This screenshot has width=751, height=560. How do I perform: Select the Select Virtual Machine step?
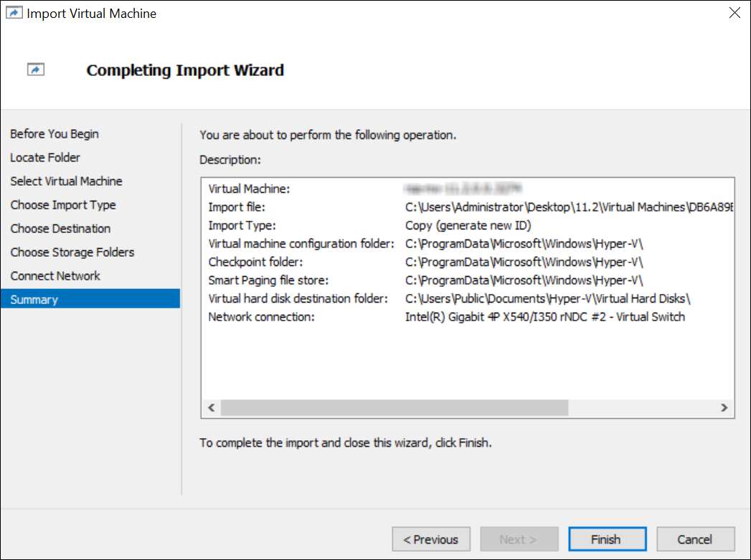point(66,181)
